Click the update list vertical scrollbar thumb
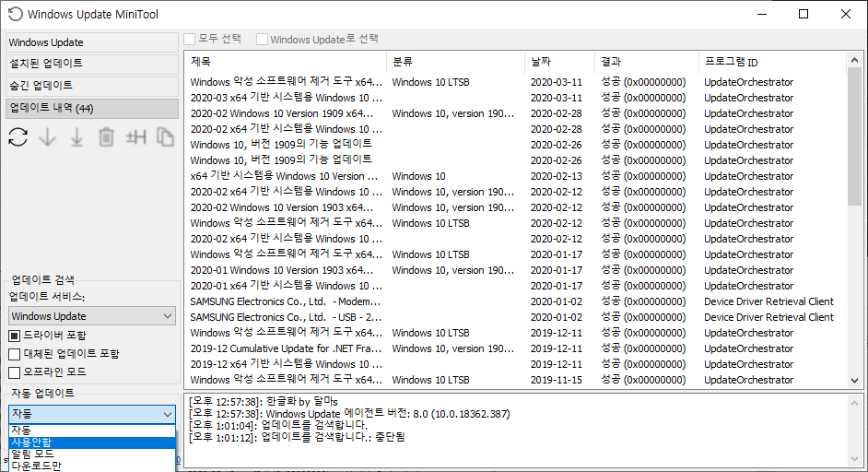Viewport: 868px width, 472px height. click(854, 136)
